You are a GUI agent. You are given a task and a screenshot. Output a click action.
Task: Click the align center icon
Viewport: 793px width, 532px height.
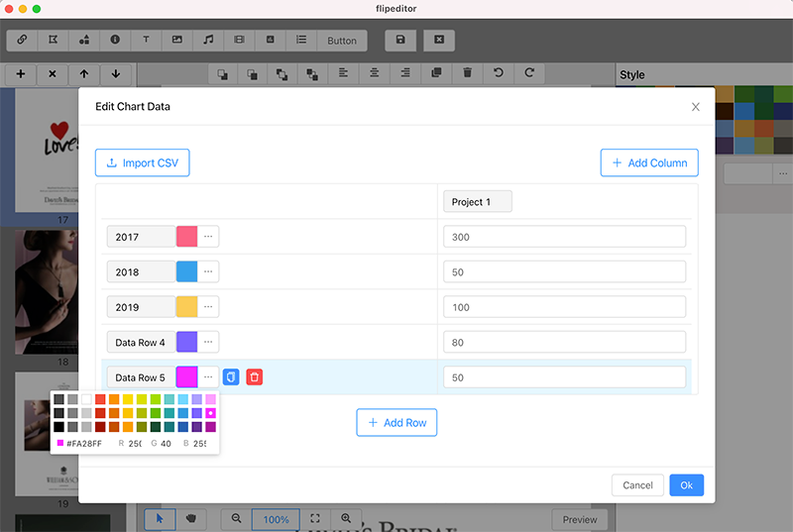point(375,73)
